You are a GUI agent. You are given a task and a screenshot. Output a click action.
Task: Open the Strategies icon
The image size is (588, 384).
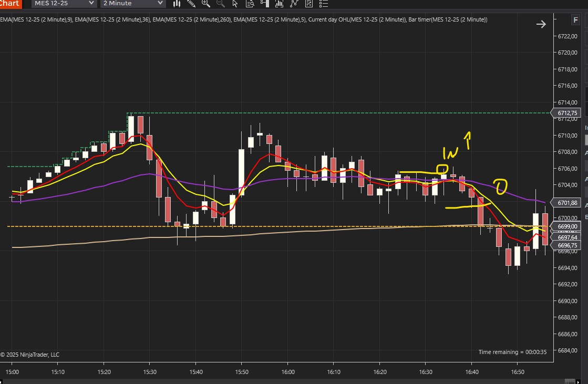(x=294, y=4)
